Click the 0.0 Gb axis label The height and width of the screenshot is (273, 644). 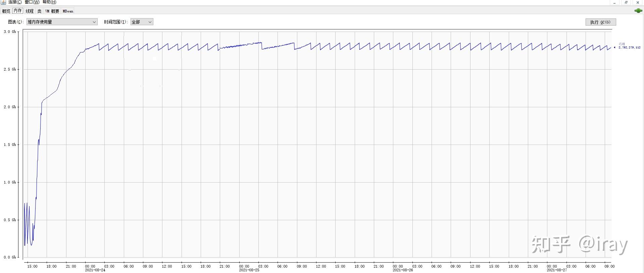click(10, 258)
